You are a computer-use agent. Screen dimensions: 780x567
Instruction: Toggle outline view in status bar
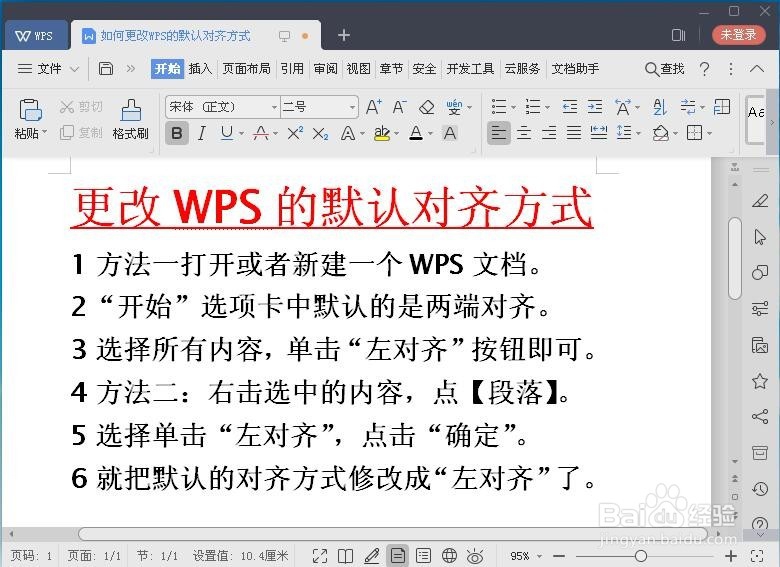[x=423, y=556]
